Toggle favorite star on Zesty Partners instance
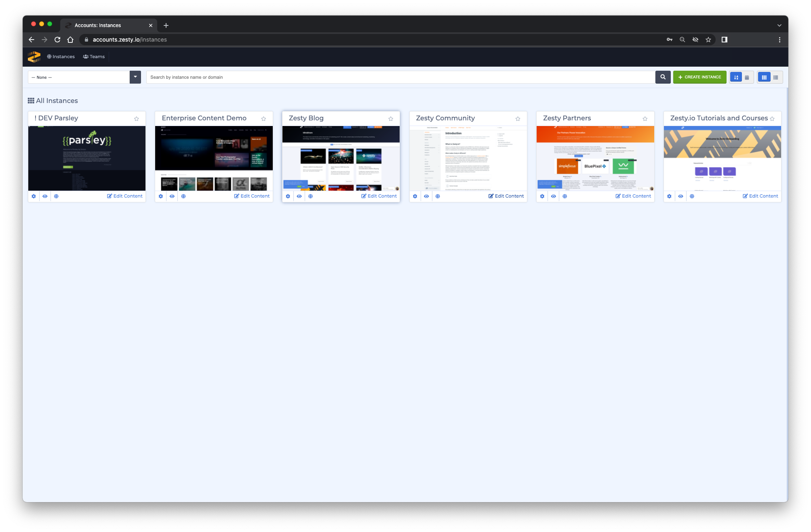This screenshot has height=532, width=811. pos(644,119)
